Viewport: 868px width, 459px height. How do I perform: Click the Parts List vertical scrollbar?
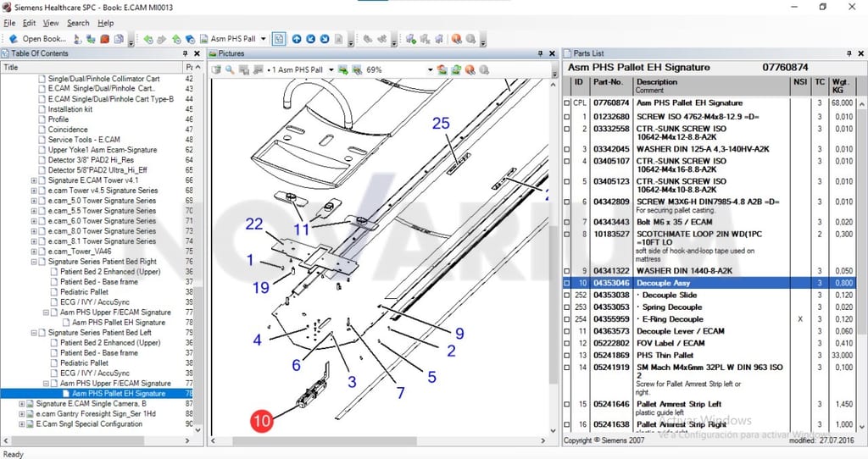pyautogui.click(x=862, y=265)
